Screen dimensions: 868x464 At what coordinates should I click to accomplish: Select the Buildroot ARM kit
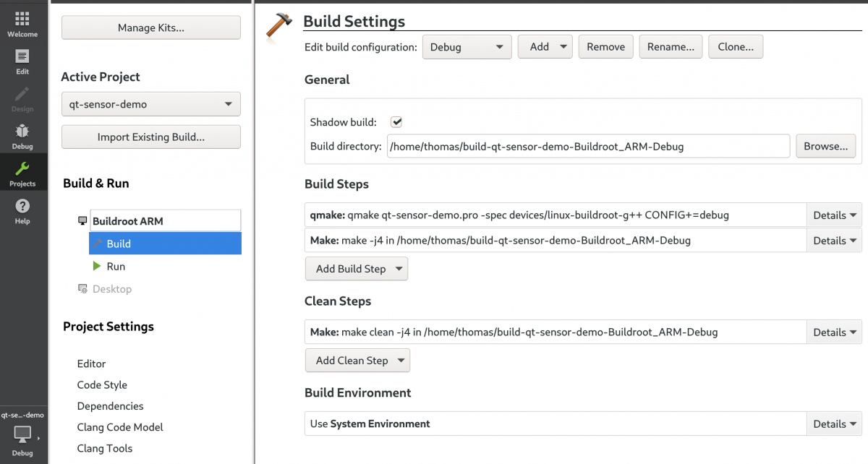(166, 220)
